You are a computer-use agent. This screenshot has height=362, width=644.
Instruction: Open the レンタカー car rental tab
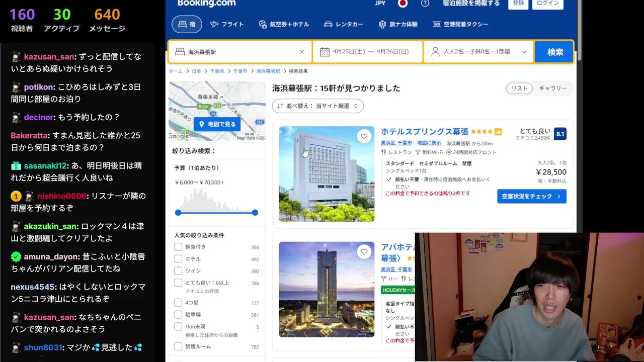pos(344,24)
